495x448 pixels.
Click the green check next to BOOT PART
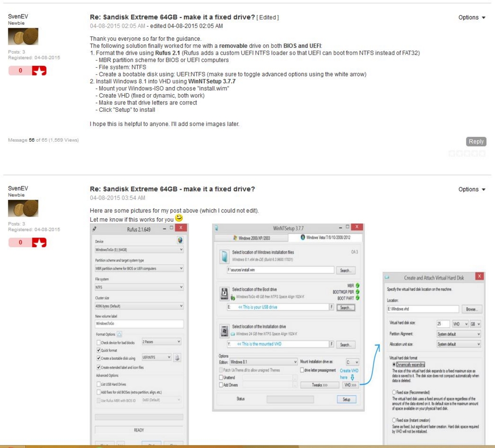pyautogui.click(x=357, y=298)
